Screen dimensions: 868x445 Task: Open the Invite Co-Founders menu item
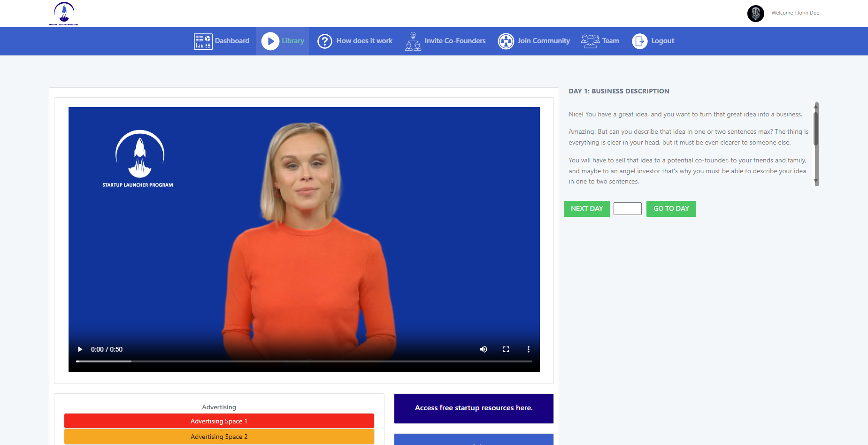(455, 41)
